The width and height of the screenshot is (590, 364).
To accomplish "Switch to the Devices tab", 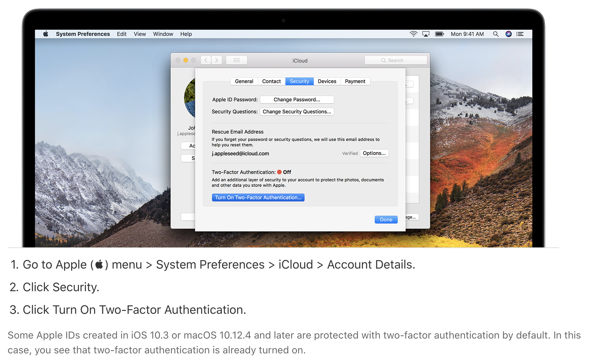I will (x=327, y=81).
